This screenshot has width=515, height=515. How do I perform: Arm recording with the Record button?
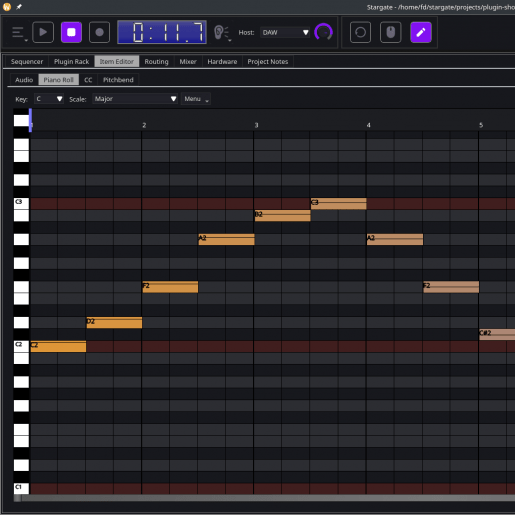(x=99, y=32)
